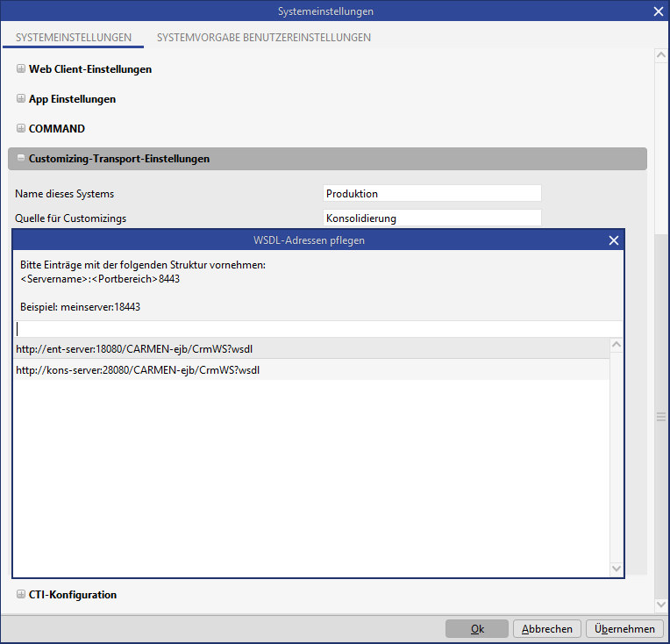This screenshot has width=670, height=644.
Task: Expand the COMMAND section
Action: [21, 129]
